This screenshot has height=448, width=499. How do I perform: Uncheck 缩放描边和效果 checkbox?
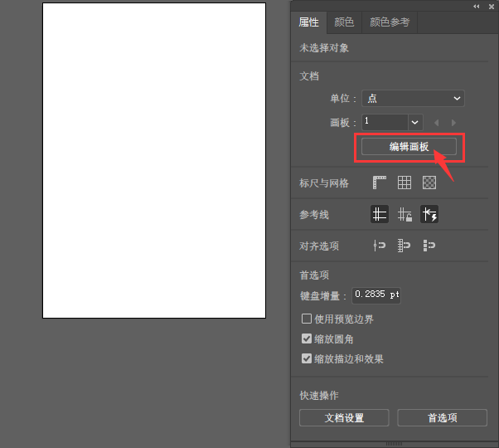click(307, 358)
